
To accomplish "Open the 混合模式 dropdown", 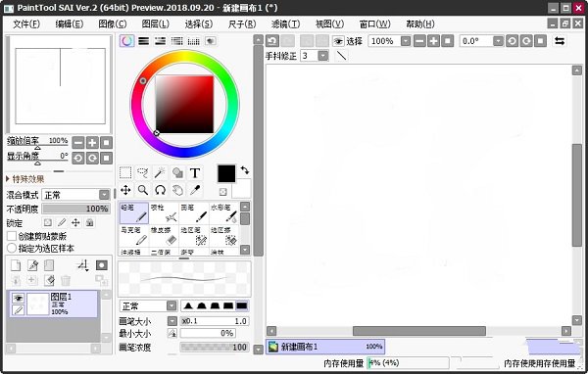I will tap(76, 195).
